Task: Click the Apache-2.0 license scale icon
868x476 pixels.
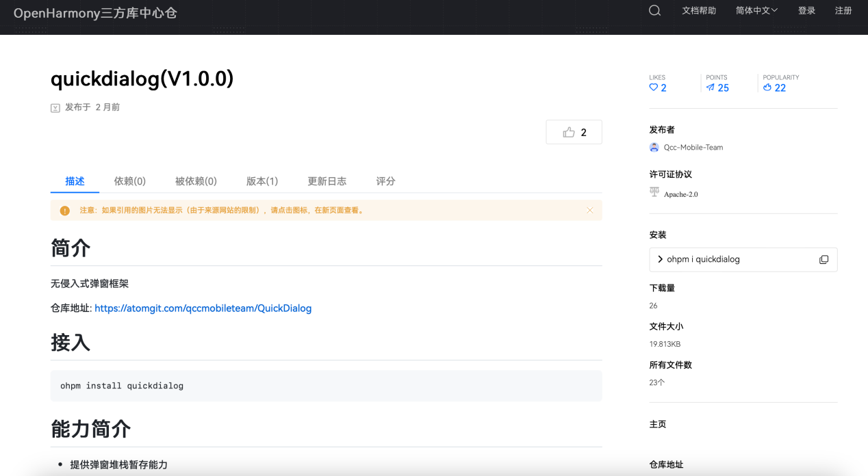Action: [654, 192]
